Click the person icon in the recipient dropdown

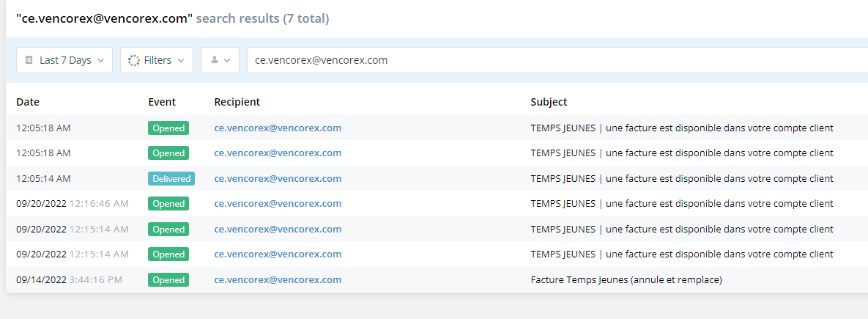click(215, 60)
